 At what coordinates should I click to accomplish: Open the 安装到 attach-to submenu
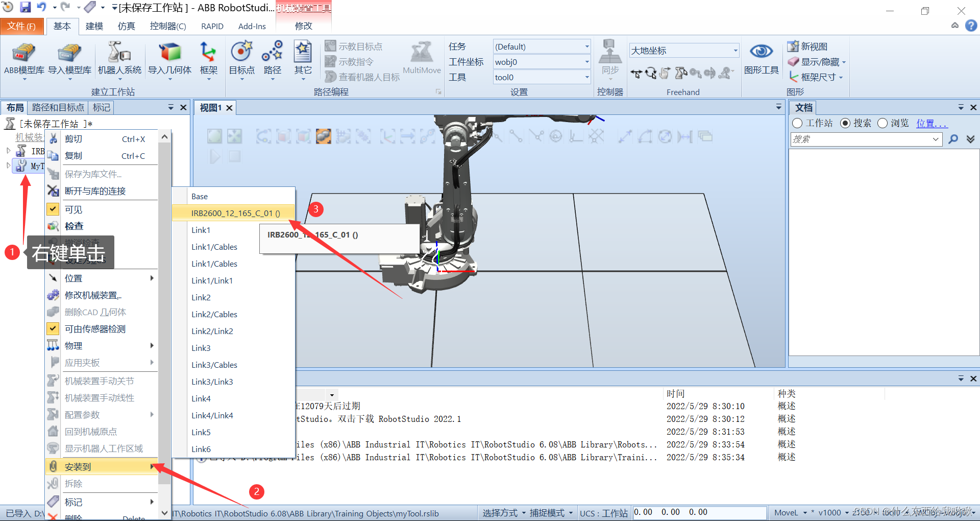coord(102,466)
